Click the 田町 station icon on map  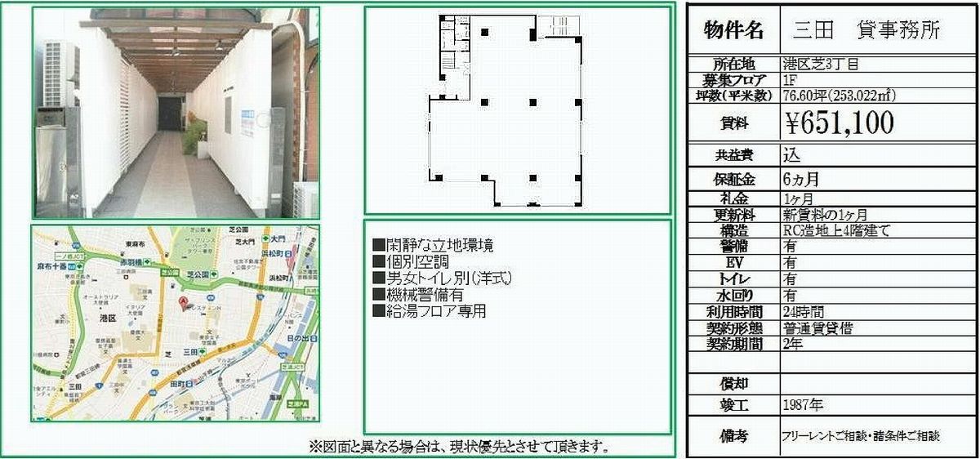click(189, 381)
